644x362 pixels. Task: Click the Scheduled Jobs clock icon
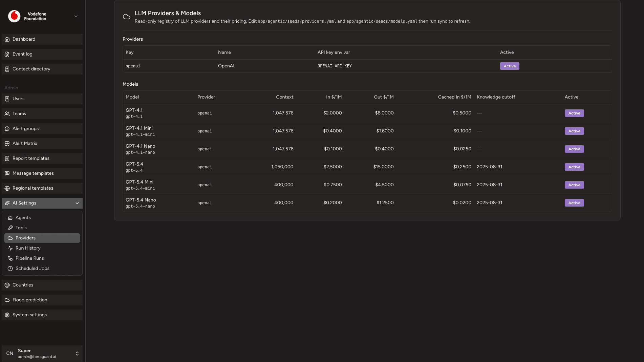(10, 269)
